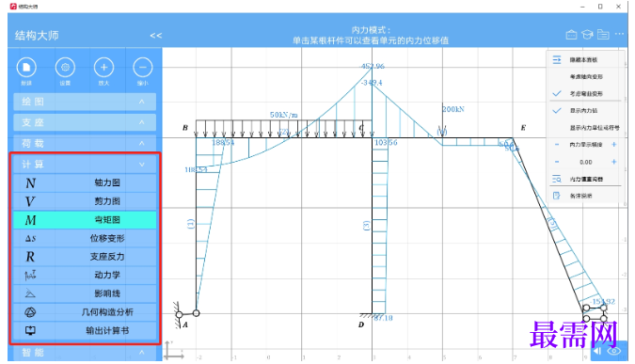Click the briefcase icon in header

pos(571,35)
